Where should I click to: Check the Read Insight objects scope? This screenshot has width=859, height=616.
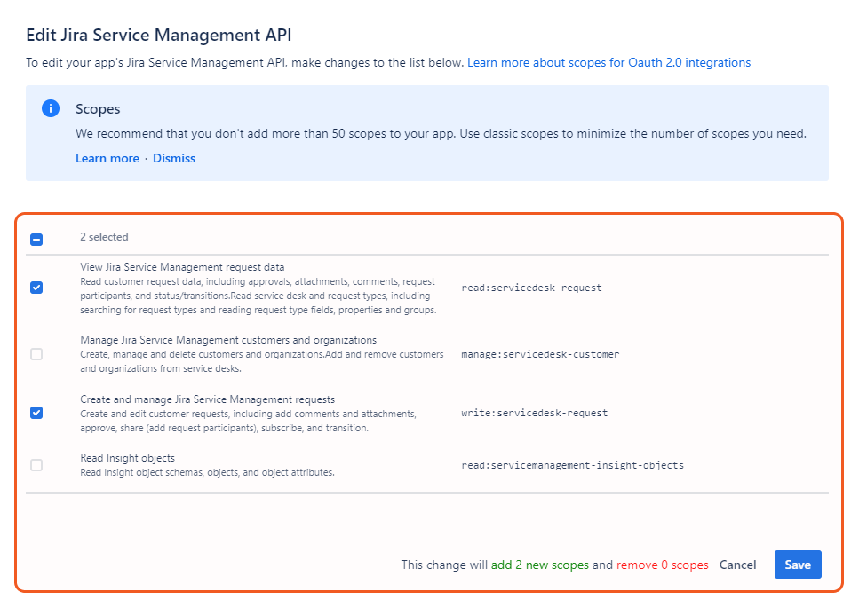pyautogui.click(x=36, y=465)
